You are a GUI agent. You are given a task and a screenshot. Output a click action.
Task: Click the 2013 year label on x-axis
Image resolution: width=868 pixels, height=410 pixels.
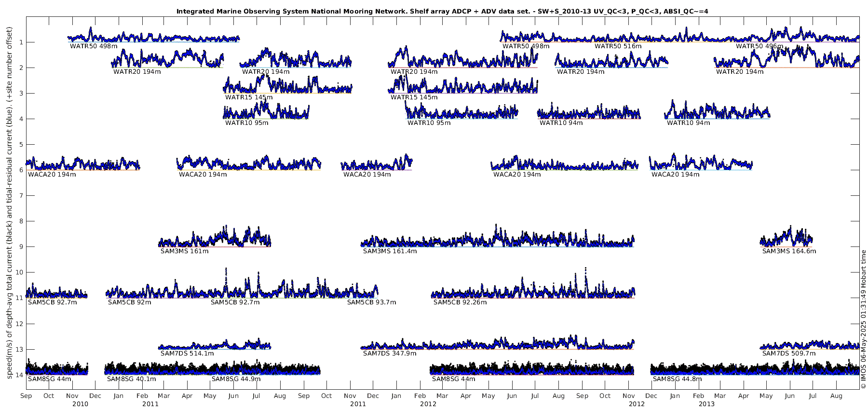click(x=707, y=404)
